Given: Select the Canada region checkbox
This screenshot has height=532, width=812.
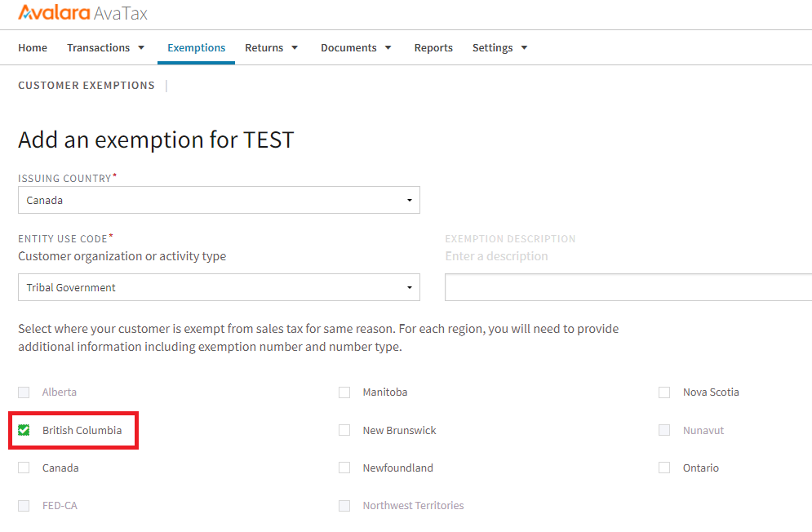Looking at the screenshot, I should (24, 468).
